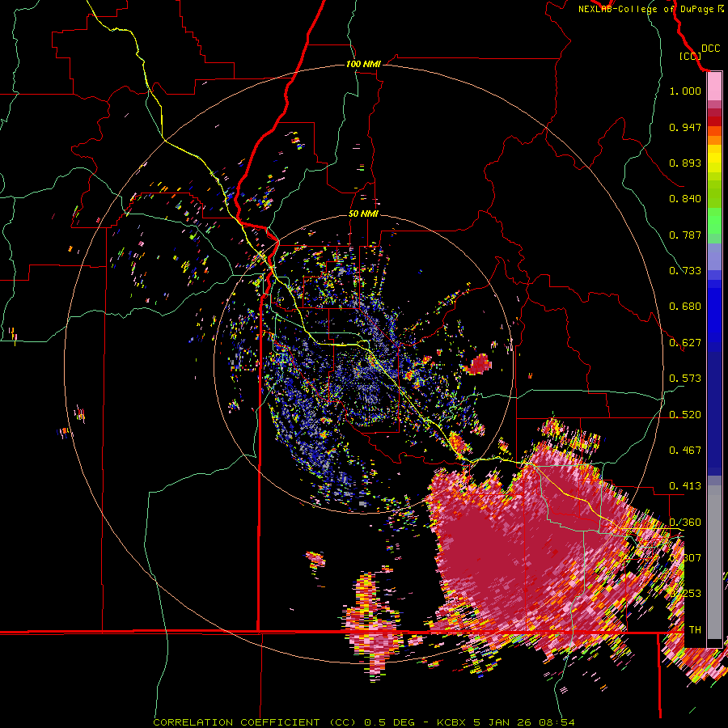Select the 0.680 scale value
The width and height of the screenshot is (728, 728).
pyautogui.click(x=685, y=307)
